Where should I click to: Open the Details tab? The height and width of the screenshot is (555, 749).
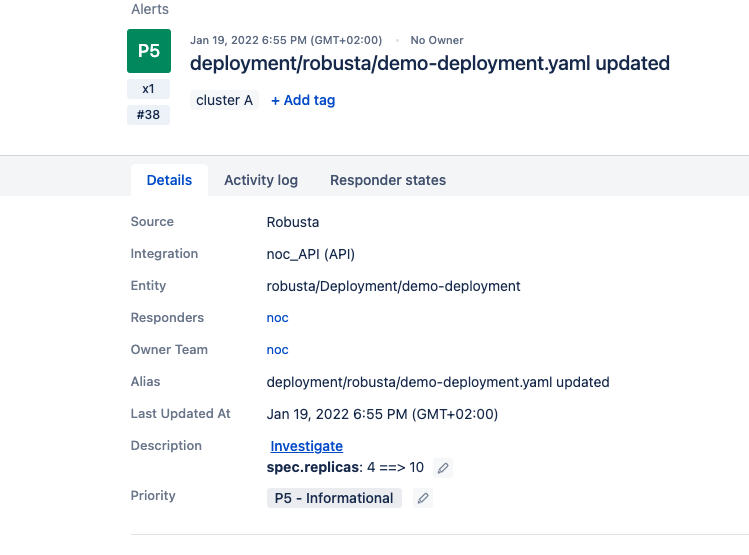click(169, 180)
